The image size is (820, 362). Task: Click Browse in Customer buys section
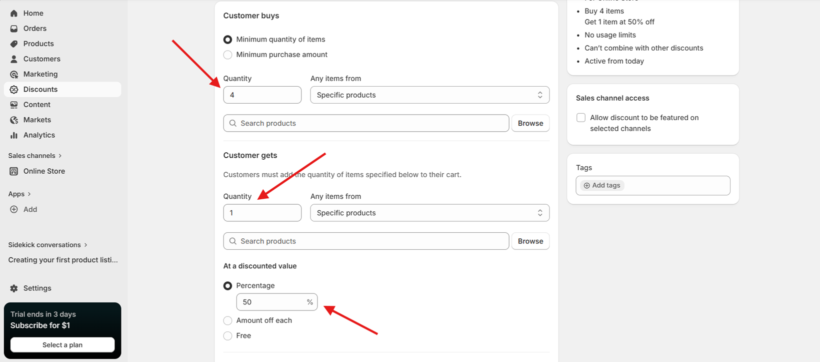pyautogui.click(x=530, y=123)
